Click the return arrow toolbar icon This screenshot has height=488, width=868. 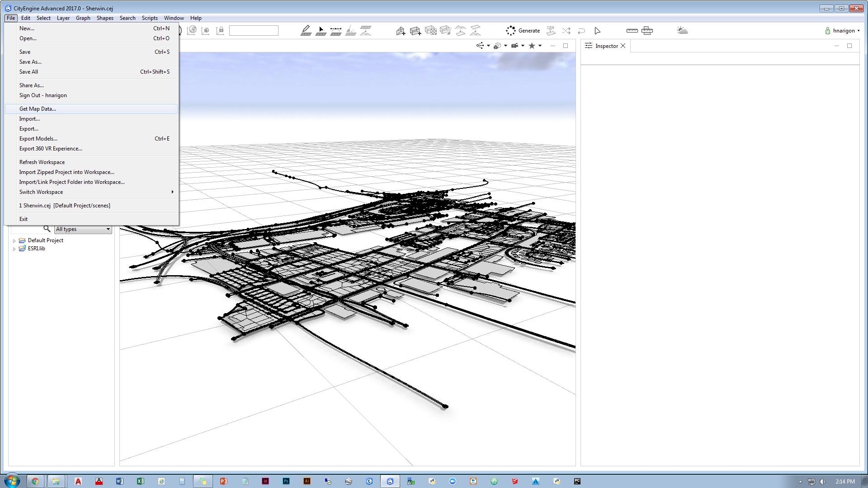(x=581, y=31)
